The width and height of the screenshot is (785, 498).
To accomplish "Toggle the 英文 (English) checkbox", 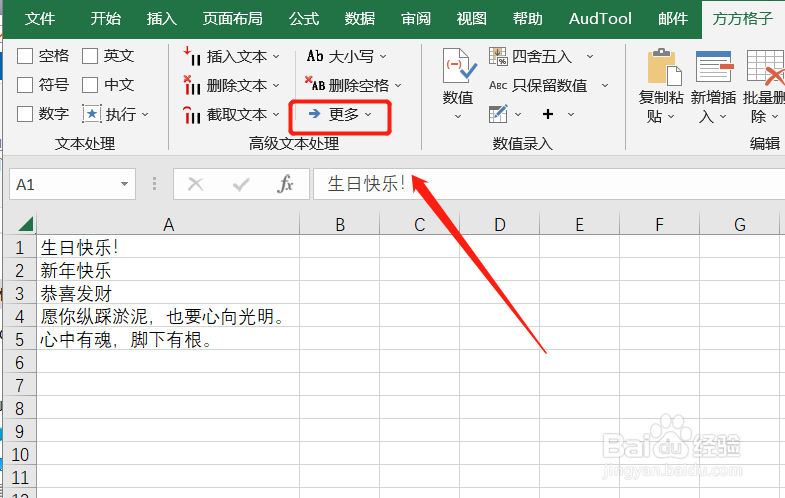I will click(x=90, y=56).
